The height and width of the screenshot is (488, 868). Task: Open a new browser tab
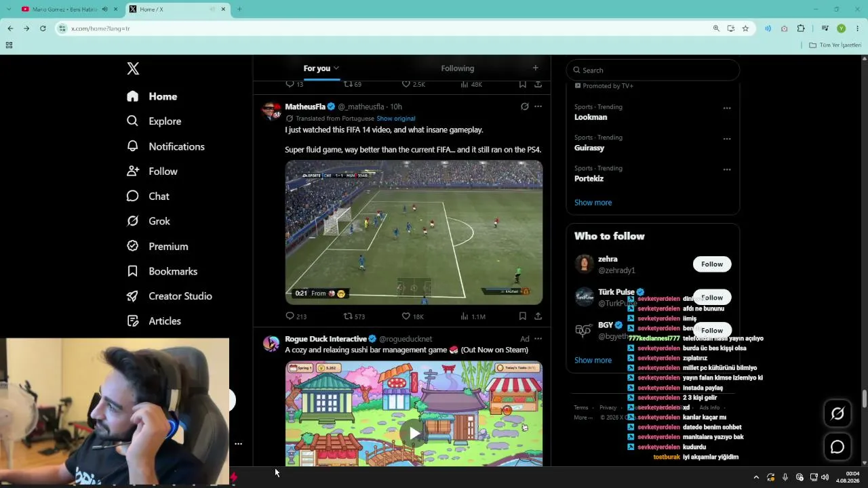(x=239, y=9)
